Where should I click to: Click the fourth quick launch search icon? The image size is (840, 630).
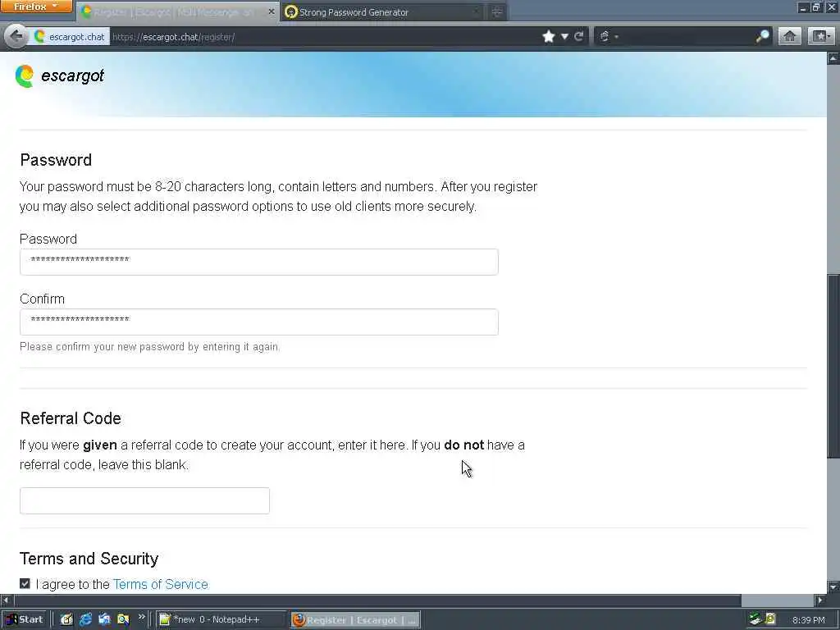click(x=123, y=619)
